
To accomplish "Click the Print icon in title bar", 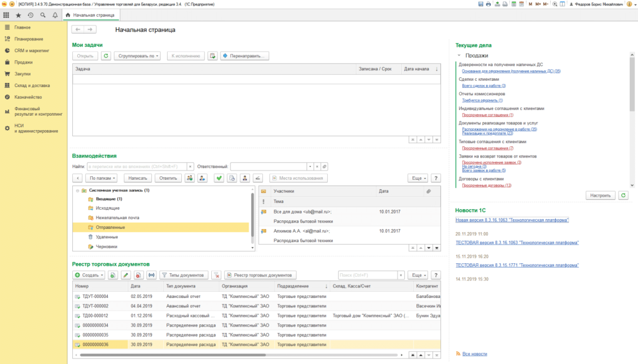I will click(x=488, y=4).
